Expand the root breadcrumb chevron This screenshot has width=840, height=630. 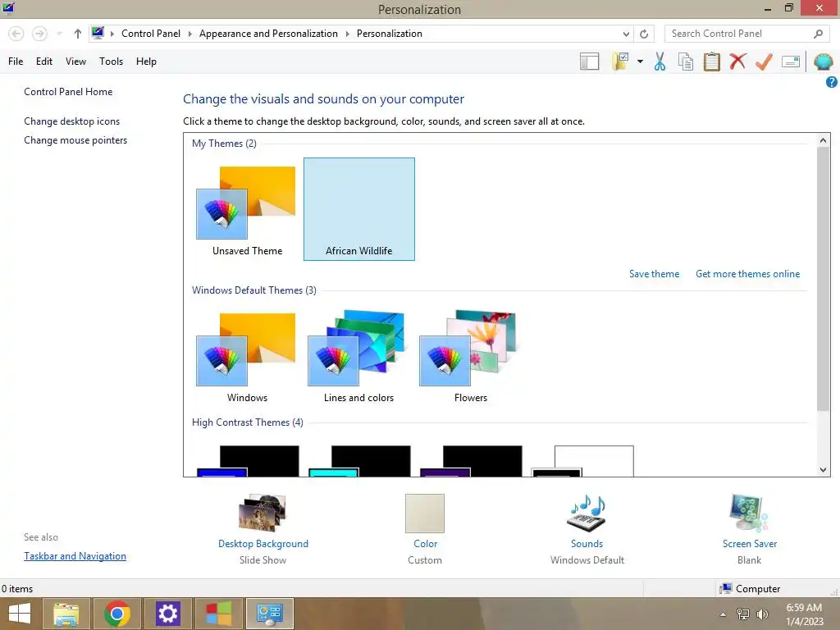point(112,34)
